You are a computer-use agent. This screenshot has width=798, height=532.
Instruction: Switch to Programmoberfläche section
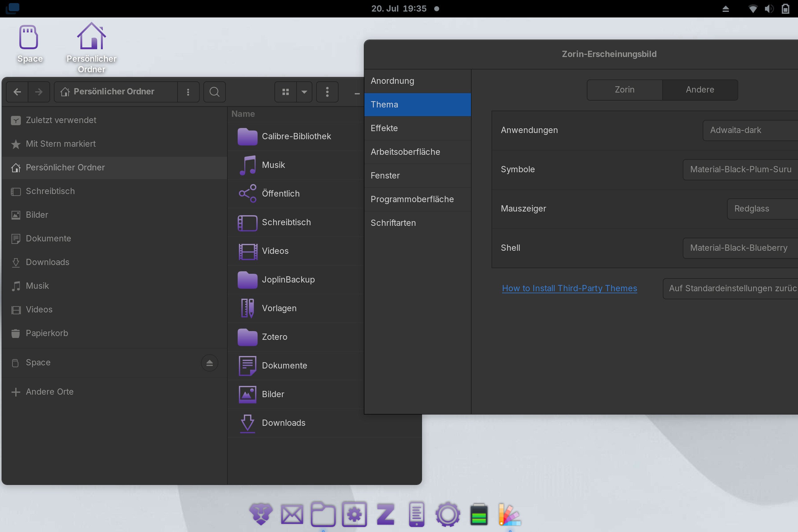417,199
